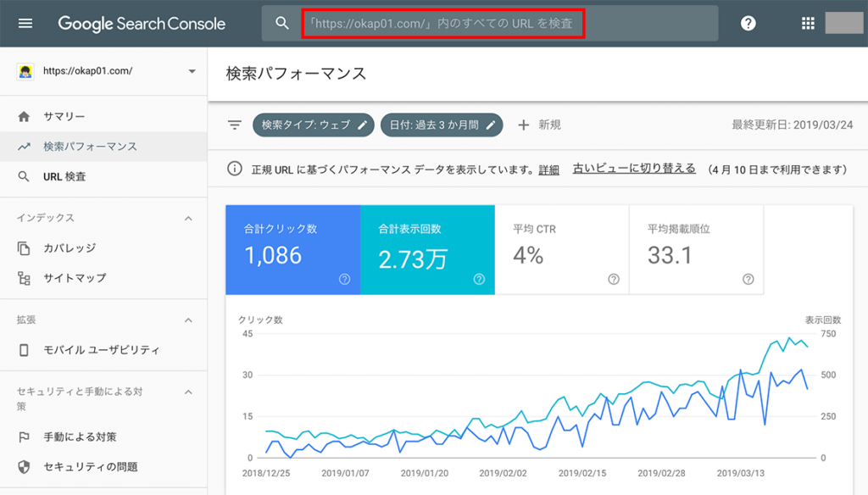The image size is (868, 495).
Task: Open the 詳細 link
Action: (548, 170)
